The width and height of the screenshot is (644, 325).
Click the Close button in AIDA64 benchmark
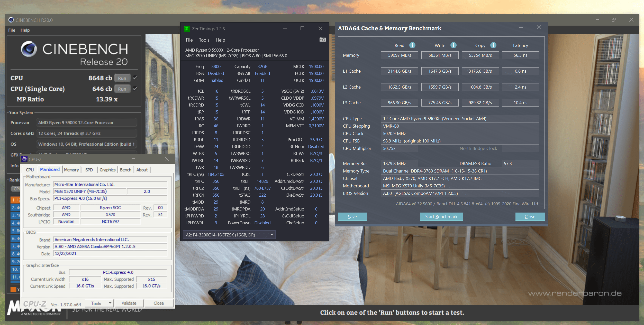tap(530, 216)
